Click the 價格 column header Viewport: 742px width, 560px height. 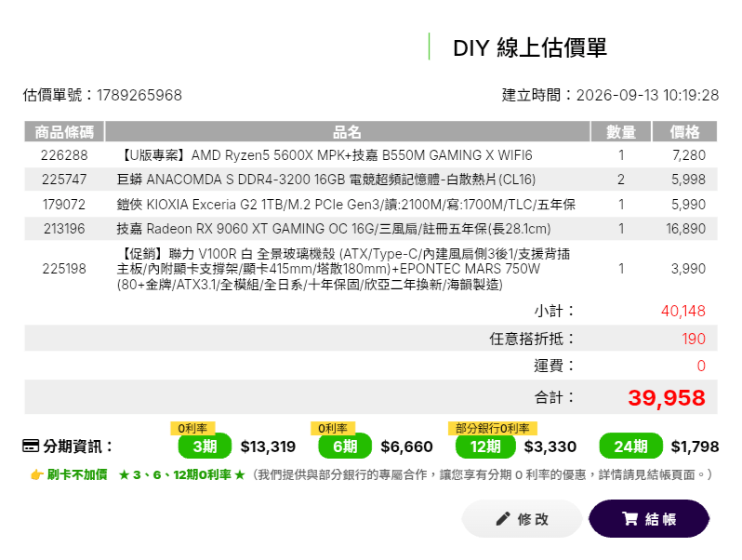(684, 131)
